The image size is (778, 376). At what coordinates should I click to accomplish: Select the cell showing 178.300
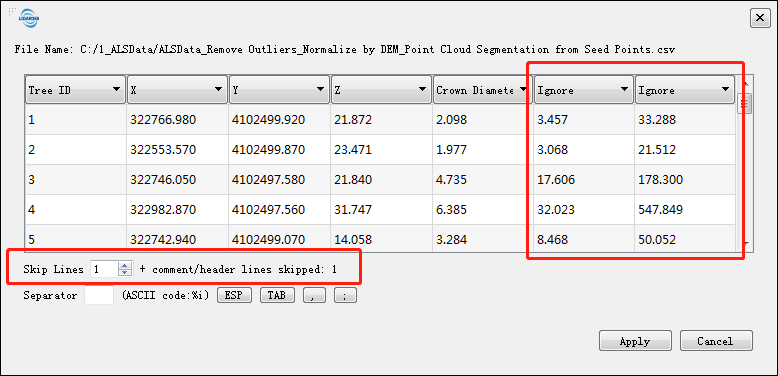pos(685,179)
